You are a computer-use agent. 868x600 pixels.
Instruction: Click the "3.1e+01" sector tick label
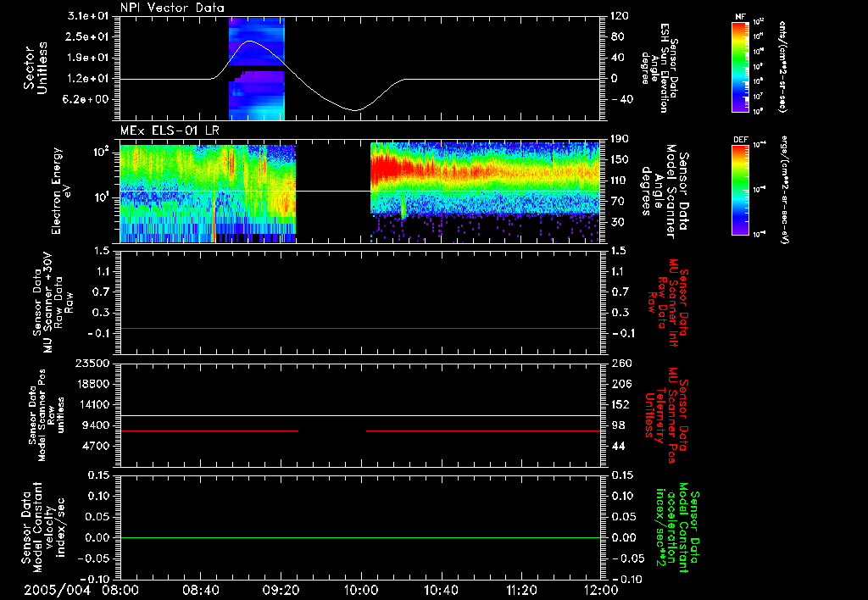point(88,16)
